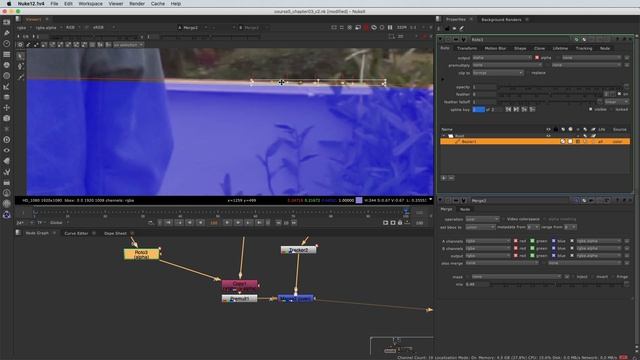
Task: Click the add layer plus button
Action: 444,178
